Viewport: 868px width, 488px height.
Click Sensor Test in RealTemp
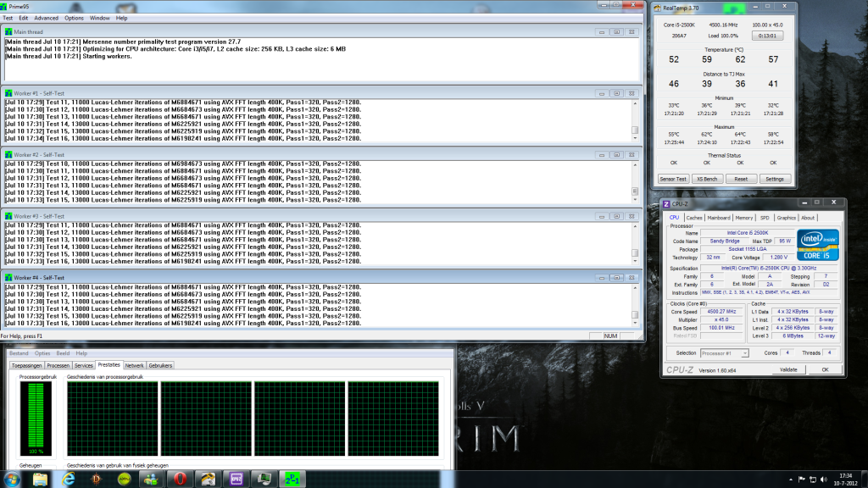[x=673, y=180]
